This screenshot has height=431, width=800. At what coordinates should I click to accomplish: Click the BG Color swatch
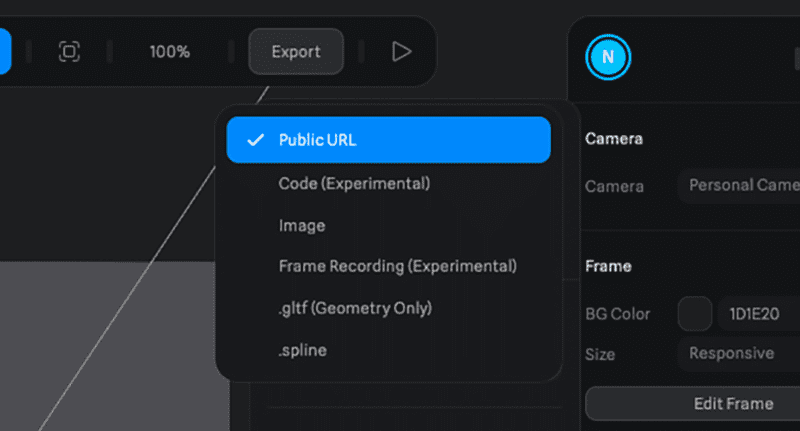pos(695,313)
